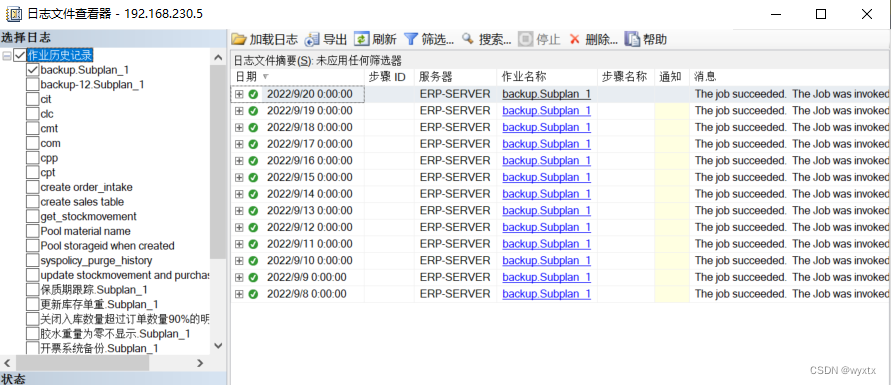Screen dimensions: 891x385
Task: Click the 服务器 column header
Action: (456, 77)
